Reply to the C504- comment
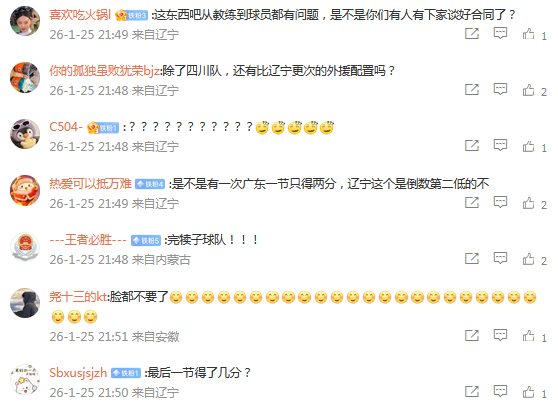 [x=500, y=146]
